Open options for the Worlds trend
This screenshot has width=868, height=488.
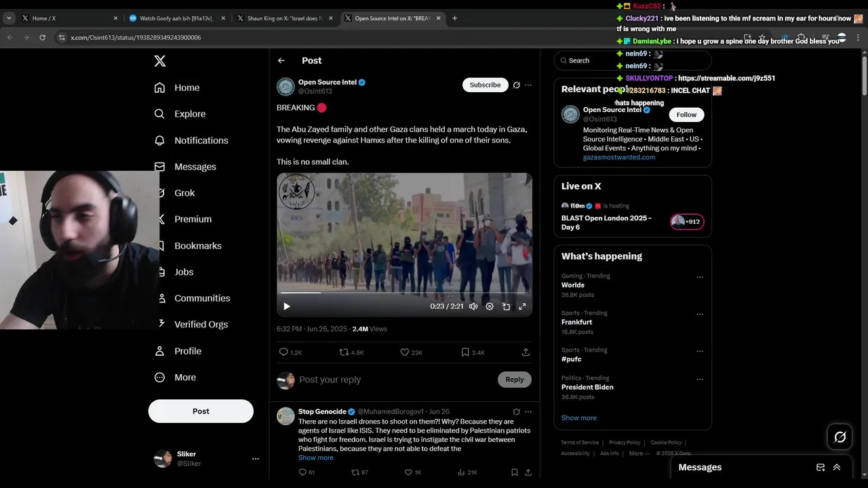pos(700,277)
